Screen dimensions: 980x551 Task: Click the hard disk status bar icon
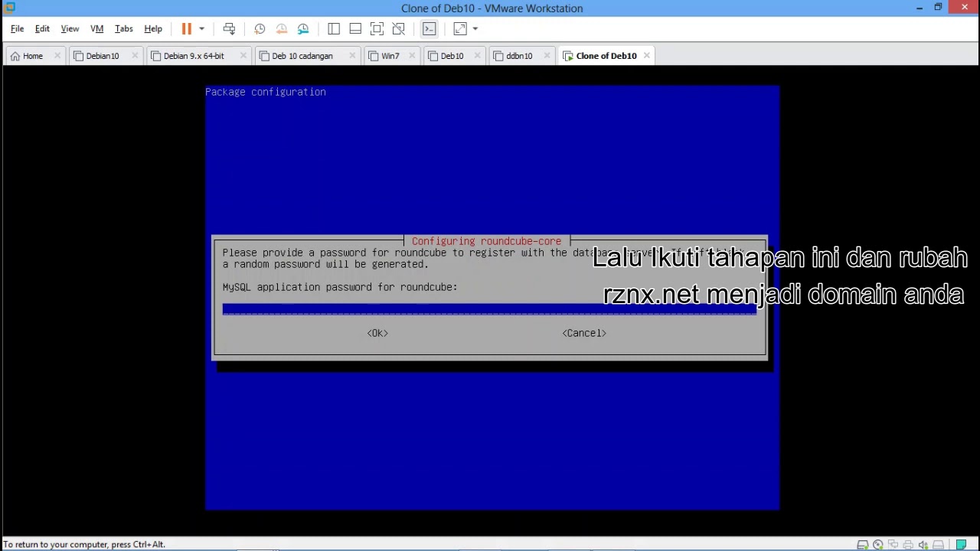(863, 545)
